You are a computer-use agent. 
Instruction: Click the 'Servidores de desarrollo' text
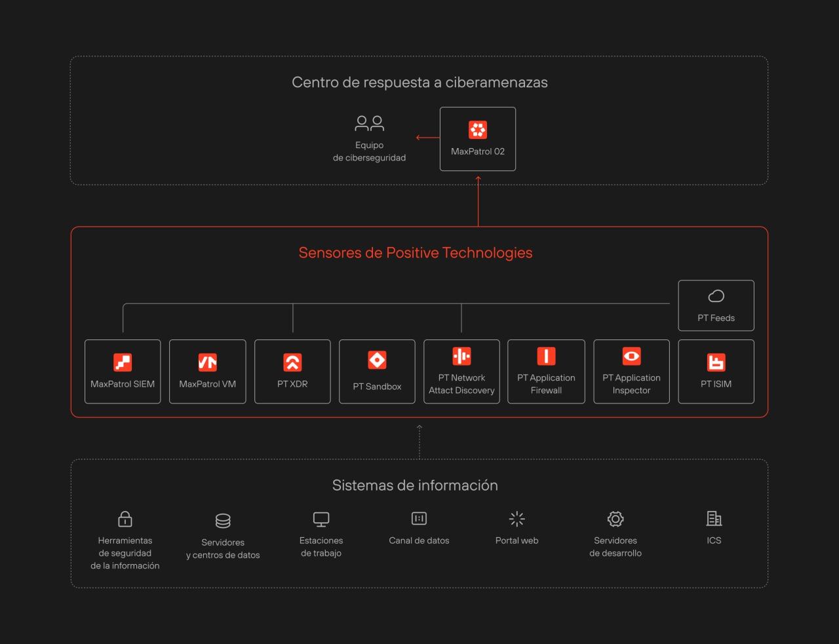click(x=615, y=547)
